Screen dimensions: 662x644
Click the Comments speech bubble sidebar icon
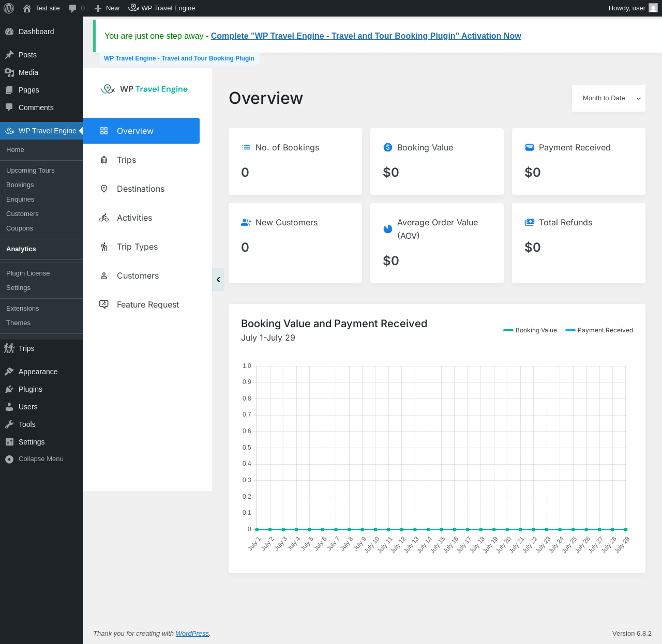click(9, 108)
